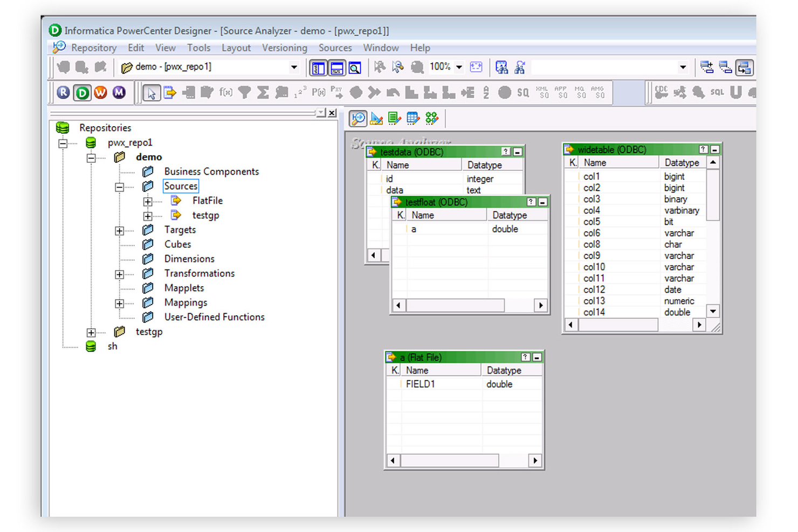Collapse the pwx_repo1 repository node
The image size is (798, 532).
click(x=63, y=143)
